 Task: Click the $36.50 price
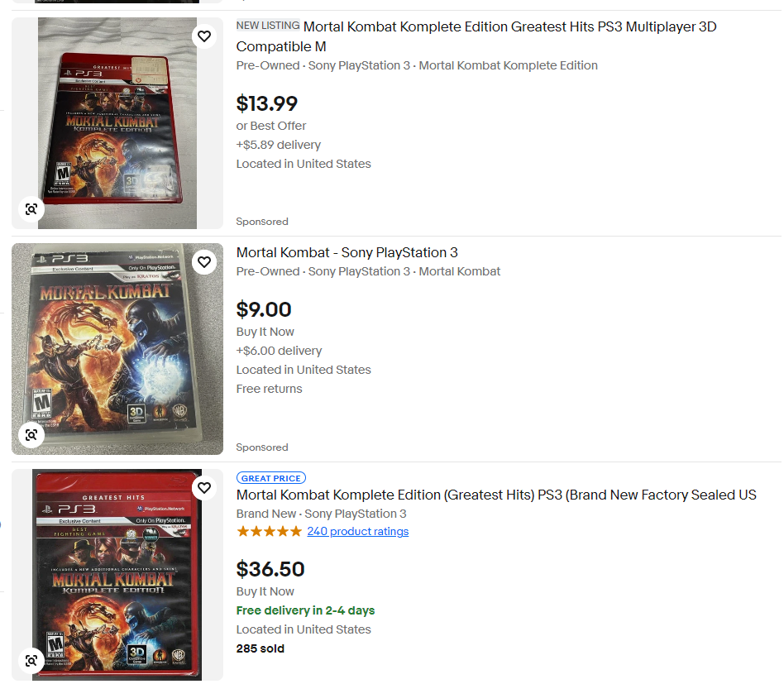(x=270, y=570)
